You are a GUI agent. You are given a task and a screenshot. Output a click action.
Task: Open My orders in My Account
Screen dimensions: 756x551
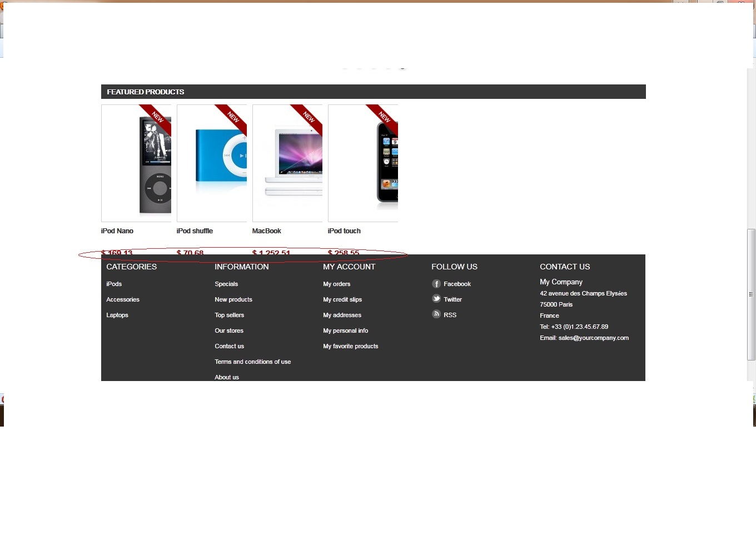coord(337,284)
